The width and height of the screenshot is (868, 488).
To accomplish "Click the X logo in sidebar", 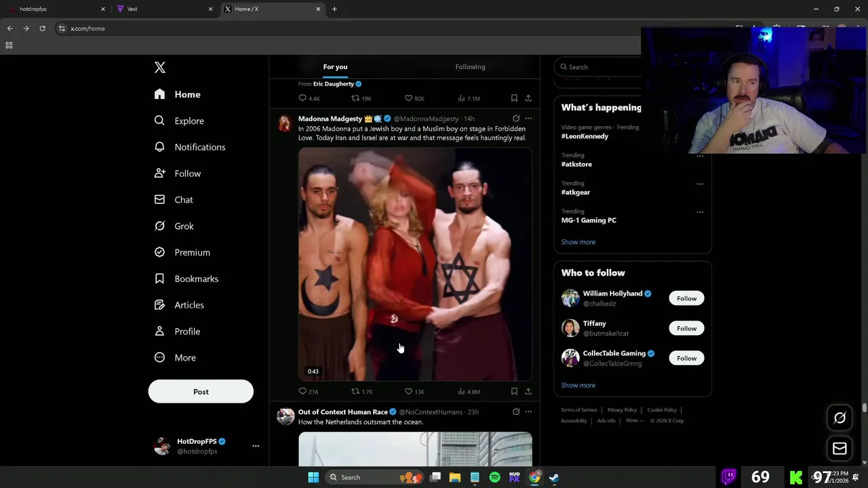I will click(x=160, y=67).
